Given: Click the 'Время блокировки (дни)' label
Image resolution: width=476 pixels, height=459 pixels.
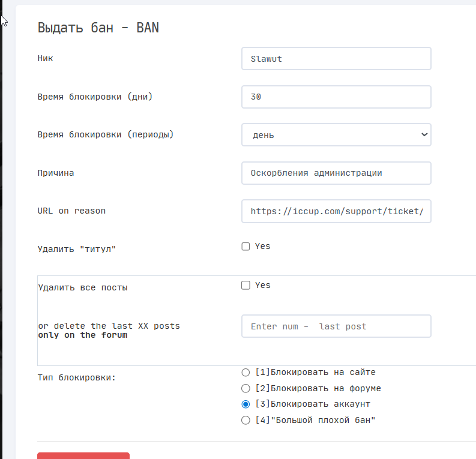Looking at the screenshot, I should tap(95, 97).
